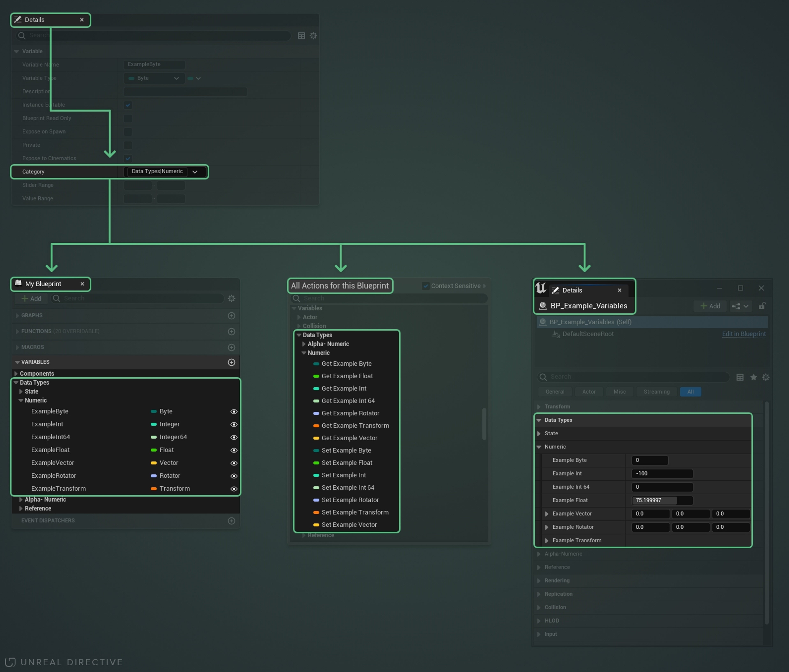Open My Blueprint panel settings gear
The height and width of the screenshot is (672, 789).
tap(232, 299)
